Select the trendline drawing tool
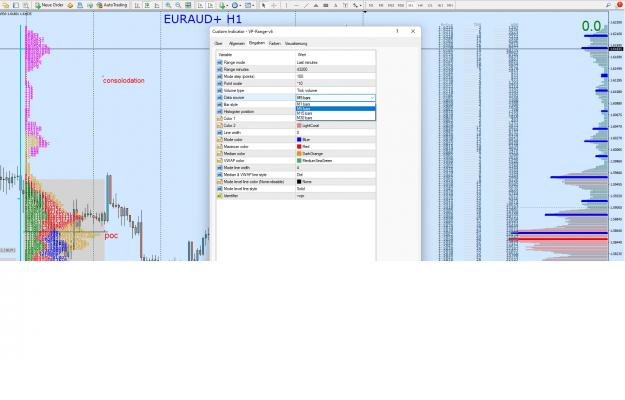Viewport: 625px width, 400px height. (306, 5)
